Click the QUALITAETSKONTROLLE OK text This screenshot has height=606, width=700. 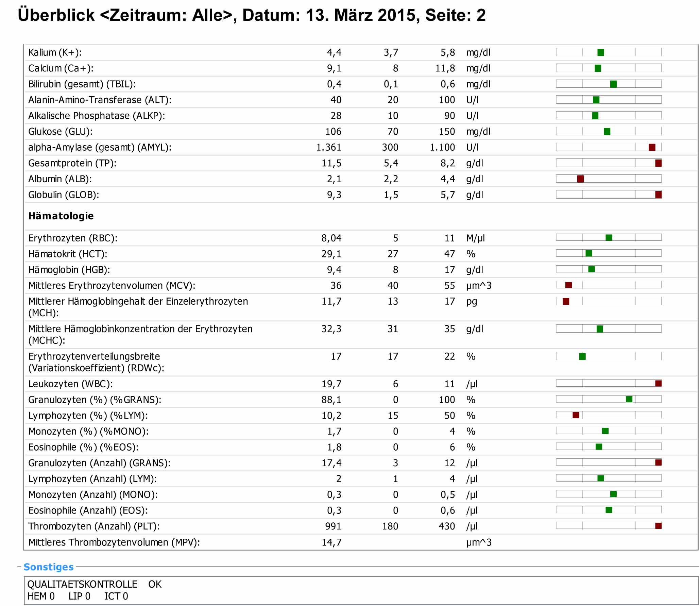pos(94,584)
